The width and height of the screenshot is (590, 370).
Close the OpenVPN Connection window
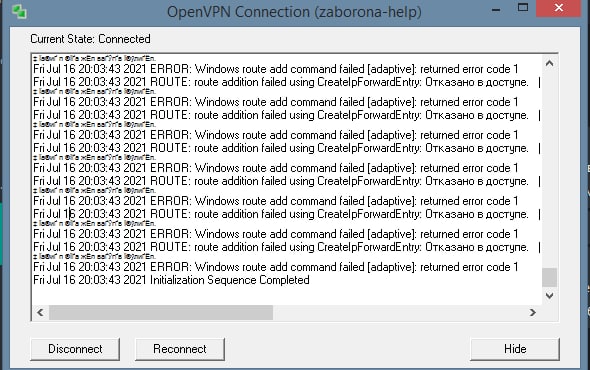pos(558,8)
